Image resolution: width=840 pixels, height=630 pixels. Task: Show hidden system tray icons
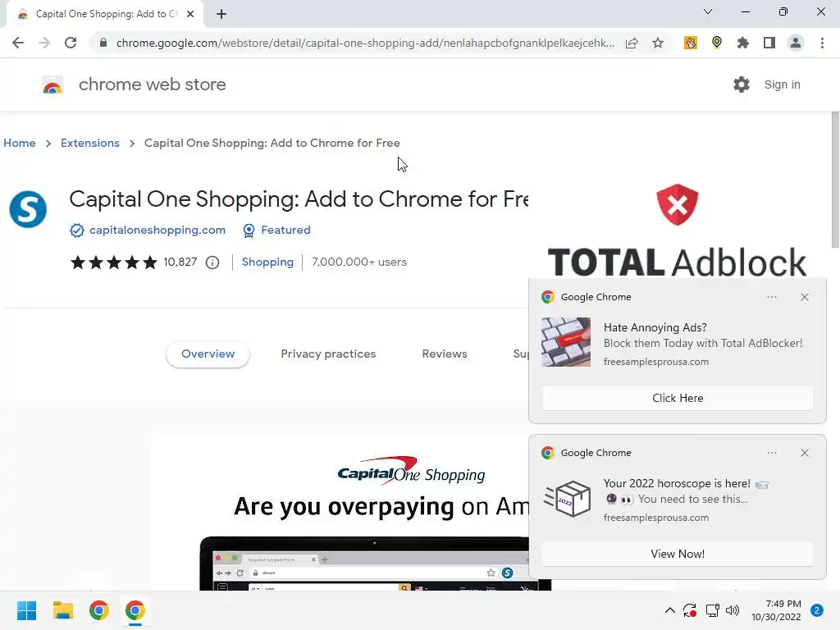[x=669, y=610]
